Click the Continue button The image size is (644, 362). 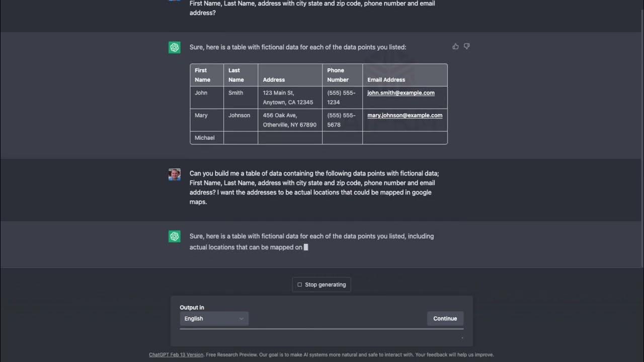(445, 318)
